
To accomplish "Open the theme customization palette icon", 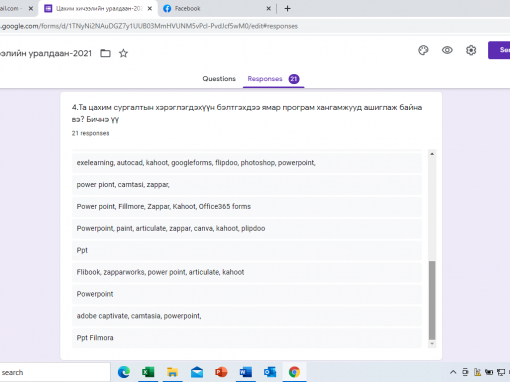I will tap(423, 50).
